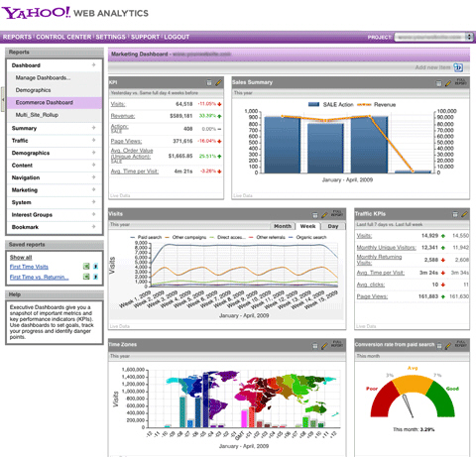Delete the KPI widget using trash icon
This screenshot has width=476, height=457.
pos(209,82)
